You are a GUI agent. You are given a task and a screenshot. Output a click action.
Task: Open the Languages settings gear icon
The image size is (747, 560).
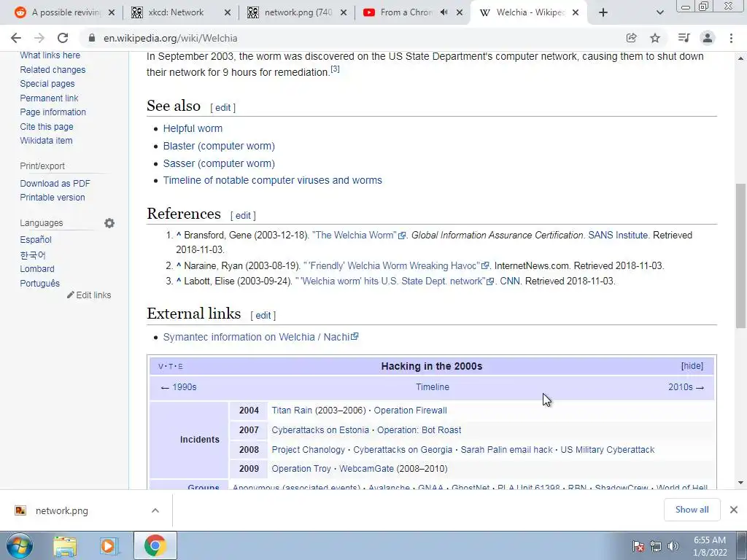(109, 223)
